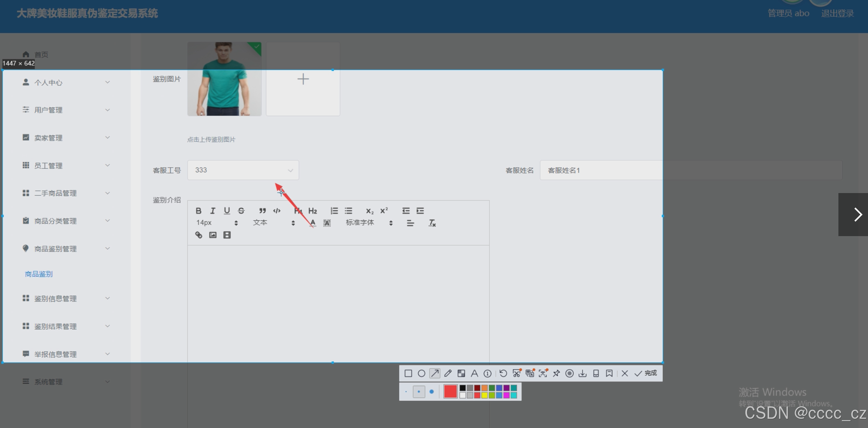868x428 pixels.
Task: Click the plus box to upload image
Action: tap(303, 79)
